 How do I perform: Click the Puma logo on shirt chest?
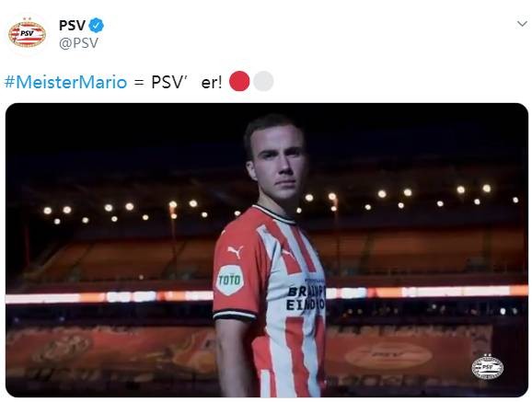coord(288,253)
